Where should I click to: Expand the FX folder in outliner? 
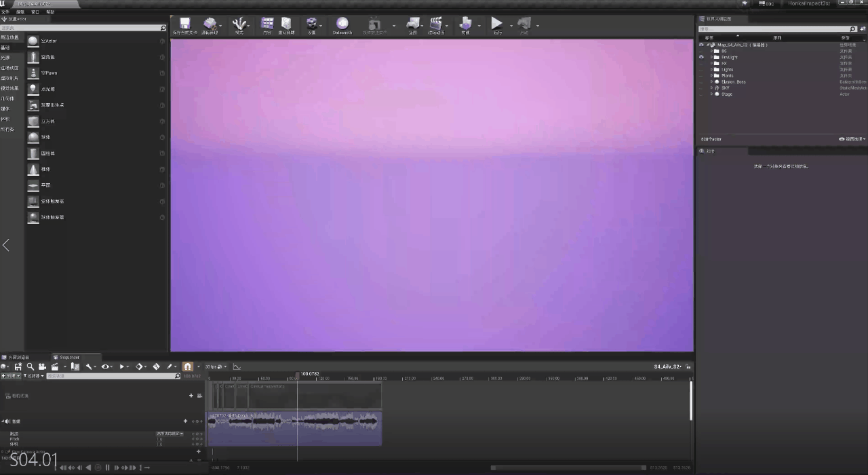(711, 63)
